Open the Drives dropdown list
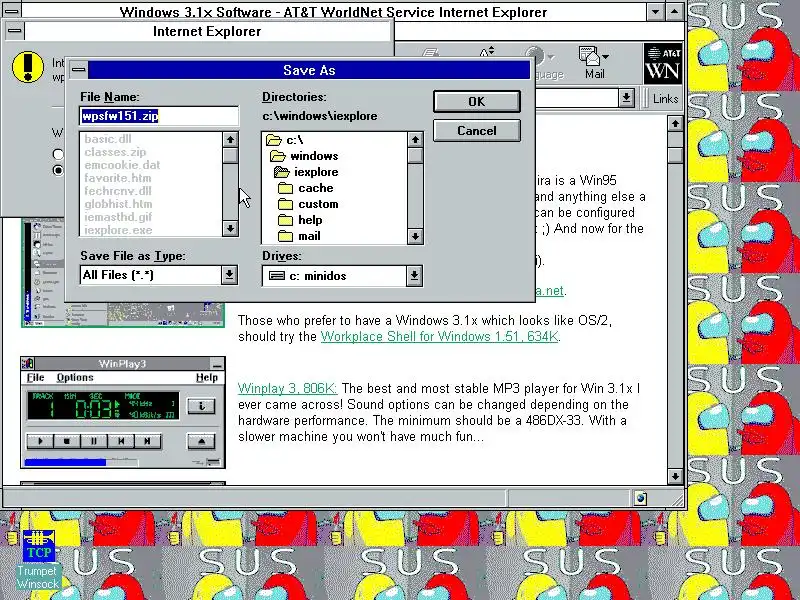The height and width of the screenshot is (600, 800). coord(414,276)
